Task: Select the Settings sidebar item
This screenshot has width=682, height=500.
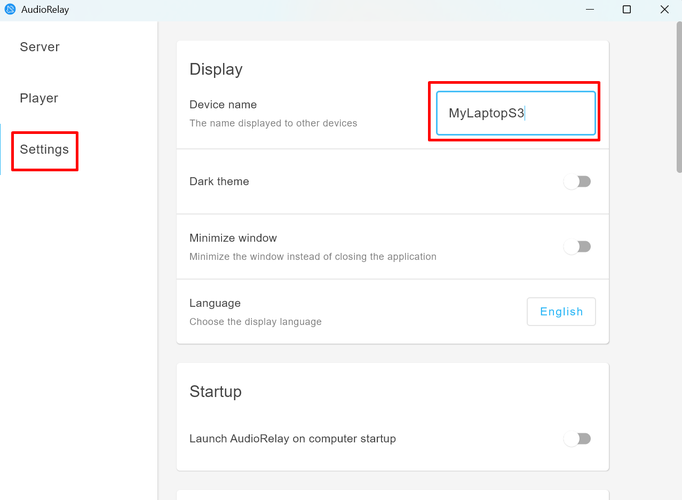Action: [x=44, y=149]
